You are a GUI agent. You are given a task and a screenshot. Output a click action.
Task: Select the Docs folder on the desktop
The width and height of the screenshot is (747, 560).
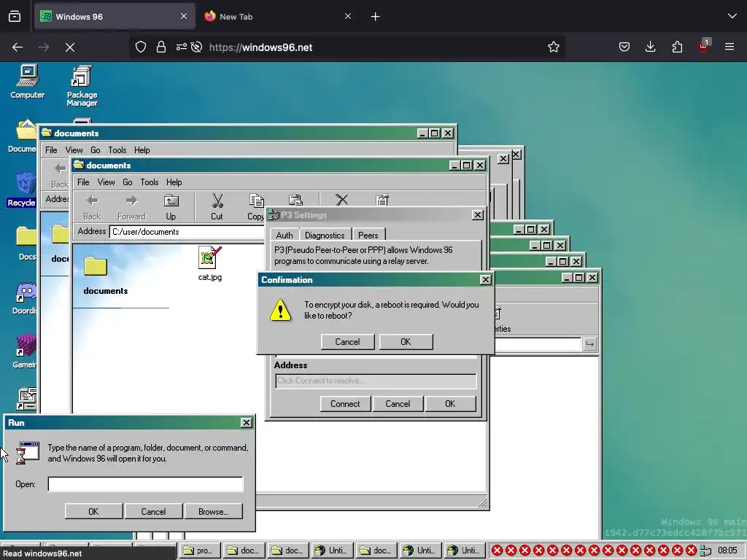coord(27,244)
